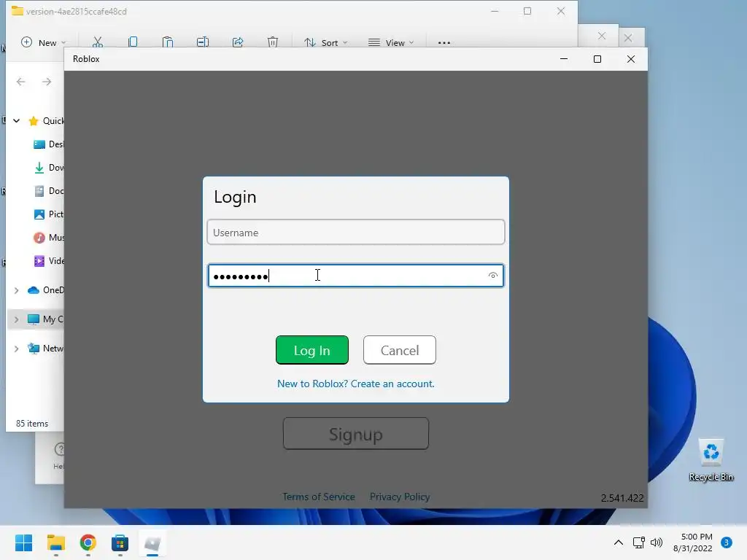The image size is (747, 560).
Task: Maximize the Roblox window
Action: [x=597, y=59]
